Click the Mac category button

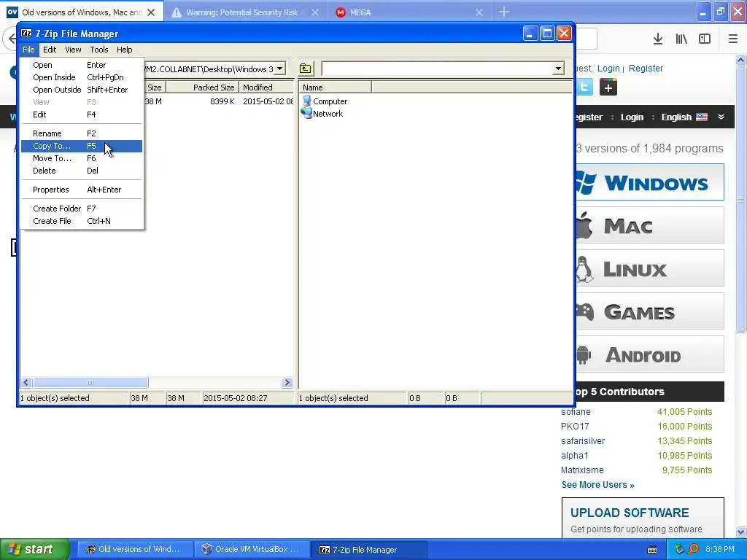point(650,225)
